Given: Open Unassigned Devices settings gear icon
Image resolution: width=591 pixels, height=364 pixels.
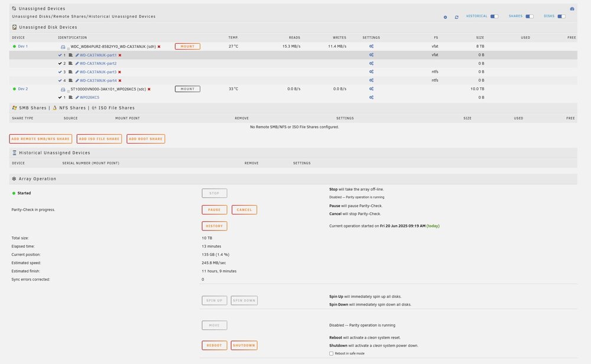Looking at the screenshot, I should click(445, 17).
